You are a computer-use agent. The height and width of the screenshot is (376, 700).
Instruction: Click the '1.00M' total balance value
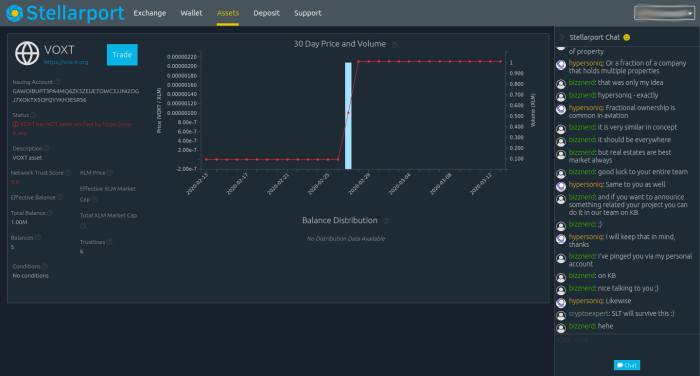pyautogui.click(x=19, y=222)
